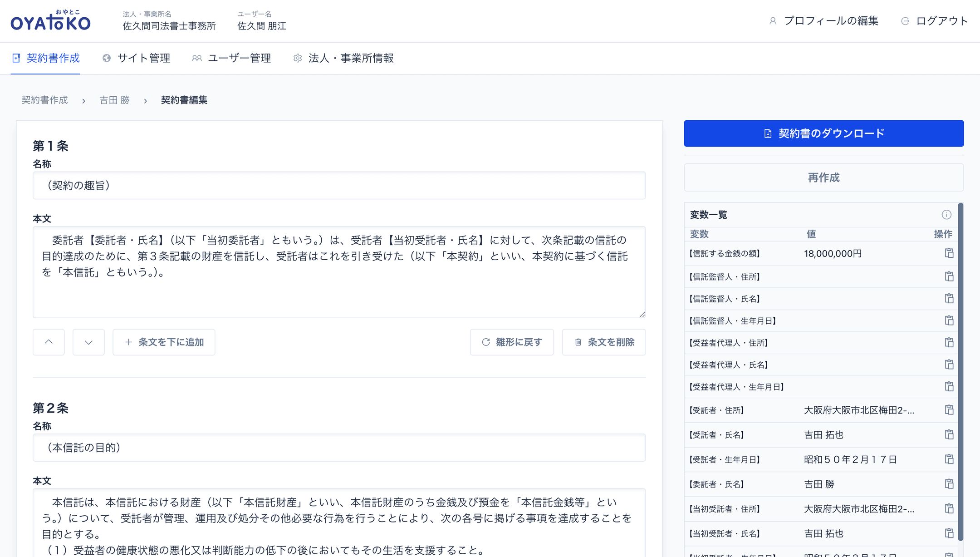This screenshot has height=557, width=980.
Task: Select the 吉田 勝 value for 委託者・氏名
Action: pos(819,484)
